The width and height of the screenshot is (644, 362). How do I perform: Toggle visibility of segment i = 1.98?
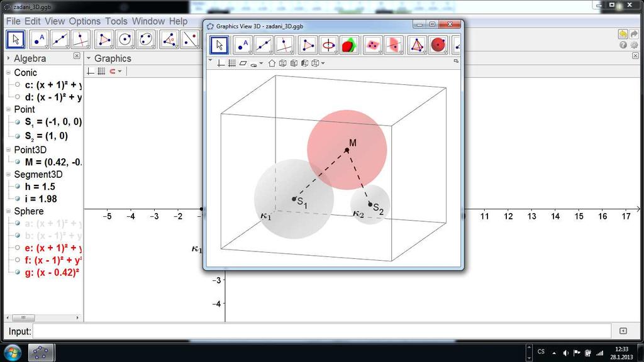point(17,199)
